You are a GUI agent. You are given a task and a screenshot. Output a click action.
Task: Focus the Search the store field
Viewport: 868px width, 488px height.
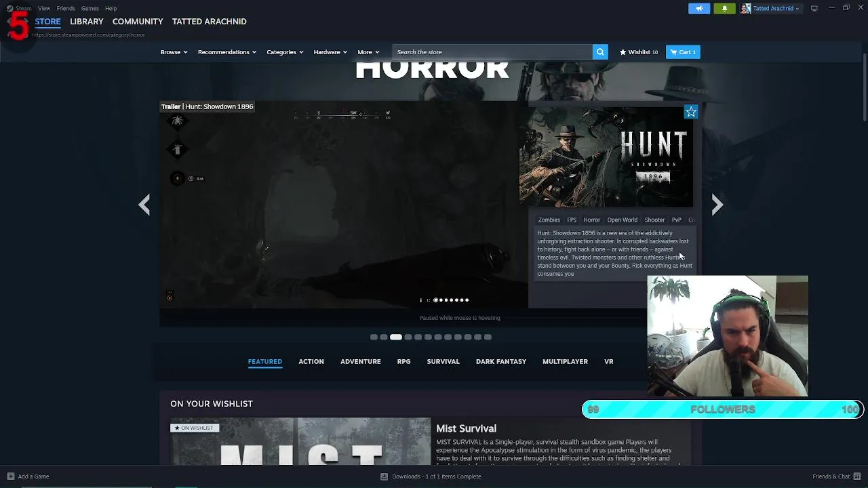pos(492,52)
